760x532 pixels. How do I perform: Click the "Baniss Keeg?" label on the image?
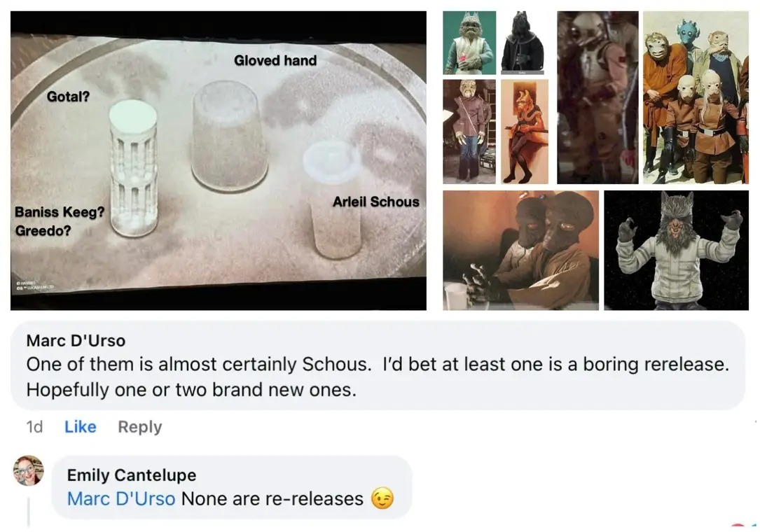click(x=59, y=213)
